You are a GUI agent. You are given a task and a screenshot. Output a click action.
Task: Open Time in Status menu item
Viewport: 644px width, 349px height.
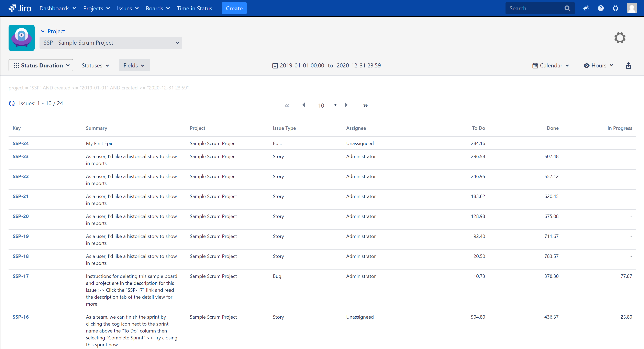[194, 8]
